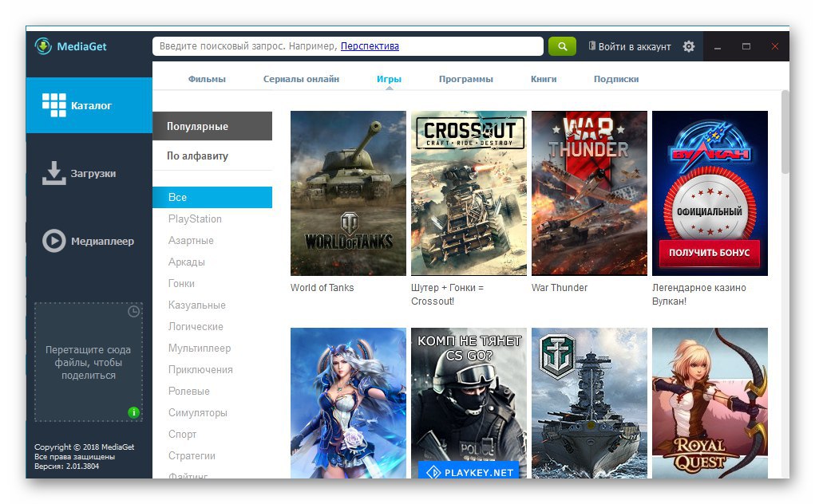
Task: Open the Фильмы tab
Action: [x=207, y=79]
